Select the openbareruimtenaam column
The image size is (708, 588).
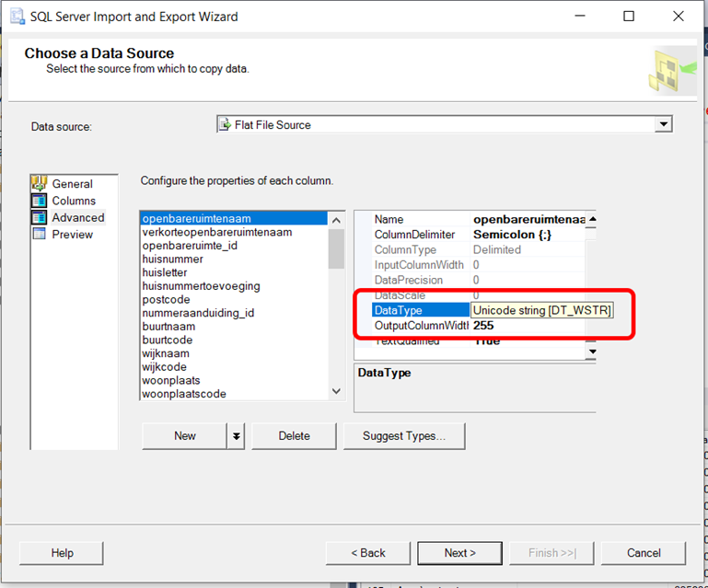pyautogui.click(x=234, y=218)
